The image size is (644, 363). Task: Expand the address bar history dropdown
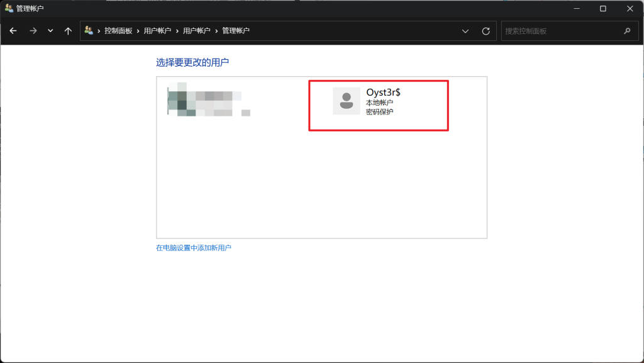coord(465,31)
